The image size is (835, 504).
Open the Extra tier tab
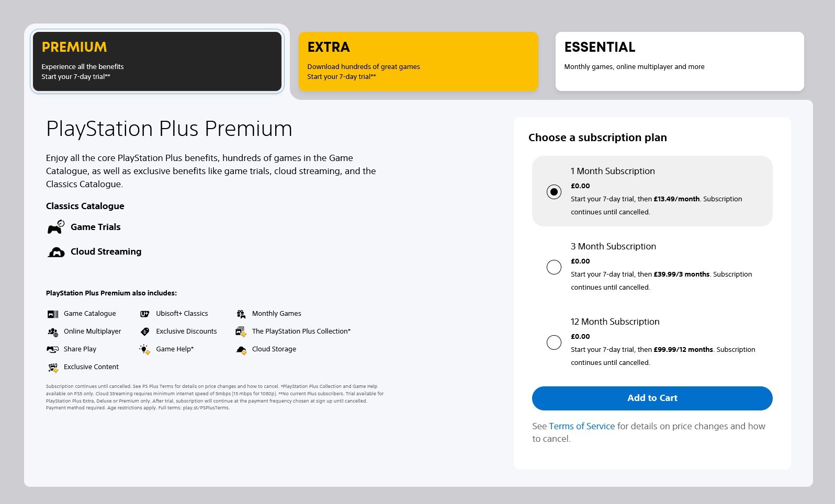418,61
